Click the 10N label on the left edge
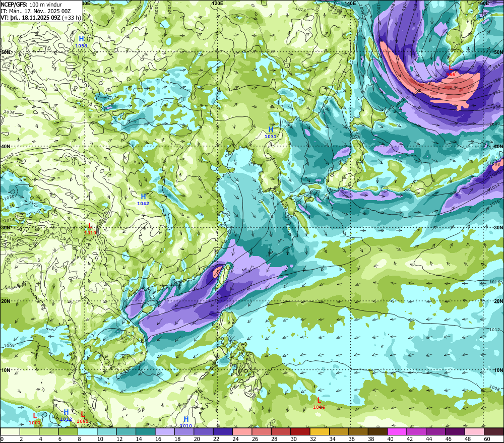504x443 pixels. point(6,370)
